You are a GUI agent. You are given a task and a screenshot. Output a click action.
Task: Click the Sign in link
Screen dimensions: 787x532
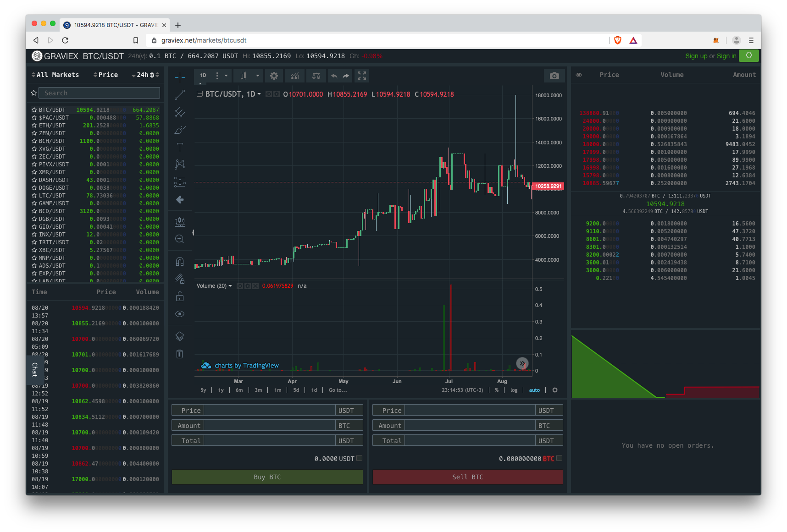(726, 56)
